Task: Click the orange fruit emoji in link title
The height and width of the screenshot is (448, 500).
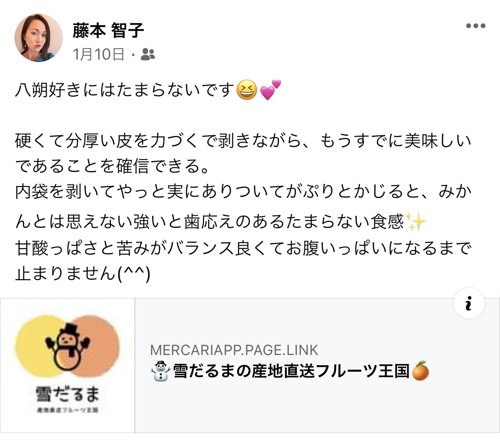Action: pyautogui.click(x=420, y=371)
